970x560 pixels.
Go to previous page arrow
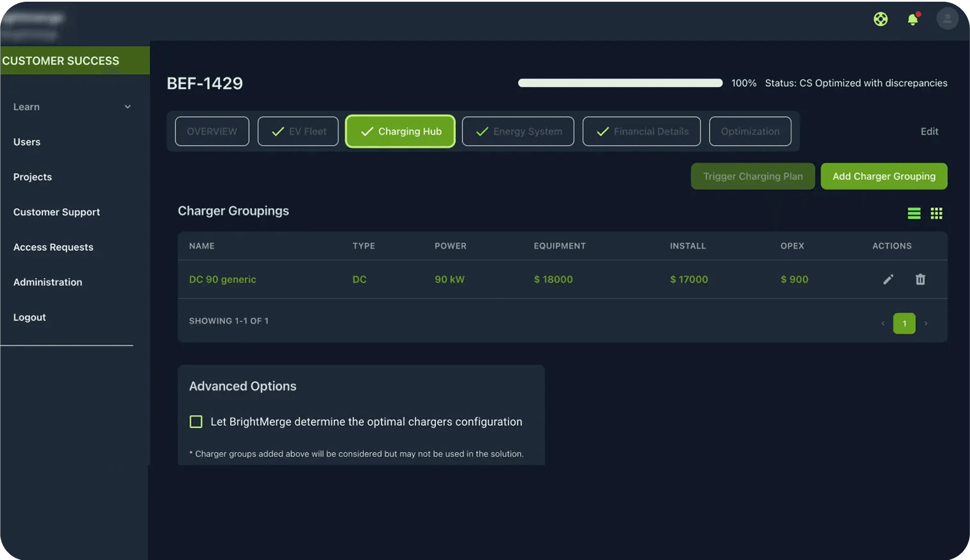tap(883, 323)
